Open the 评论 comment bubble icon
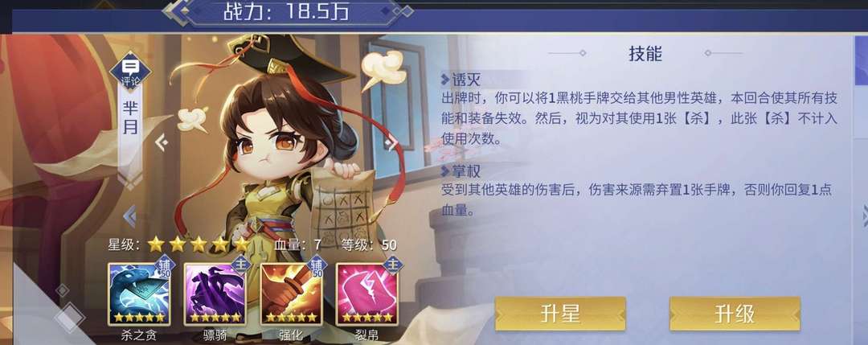 [x=130, y=71]
